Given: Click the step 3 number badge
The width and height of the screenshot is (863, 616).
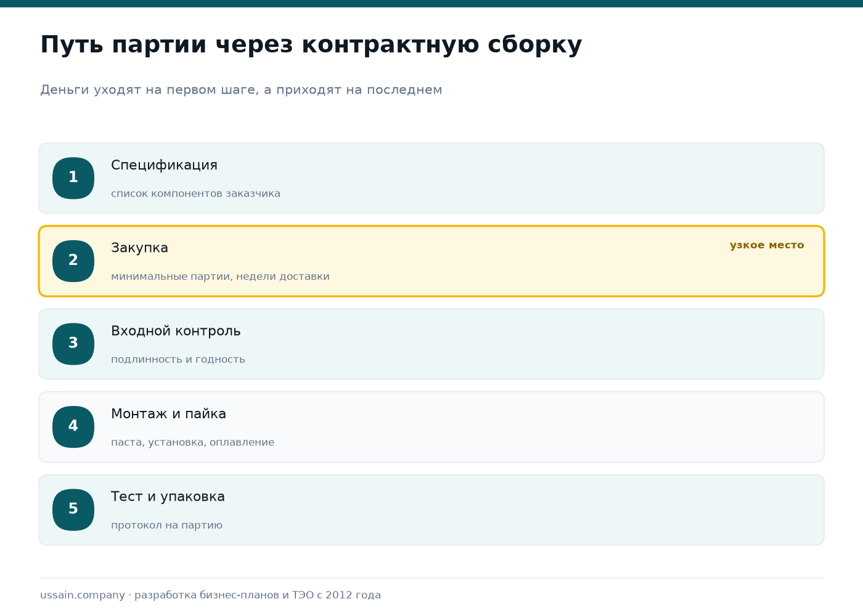Looking at the screenshot, I should pos(73,344).
